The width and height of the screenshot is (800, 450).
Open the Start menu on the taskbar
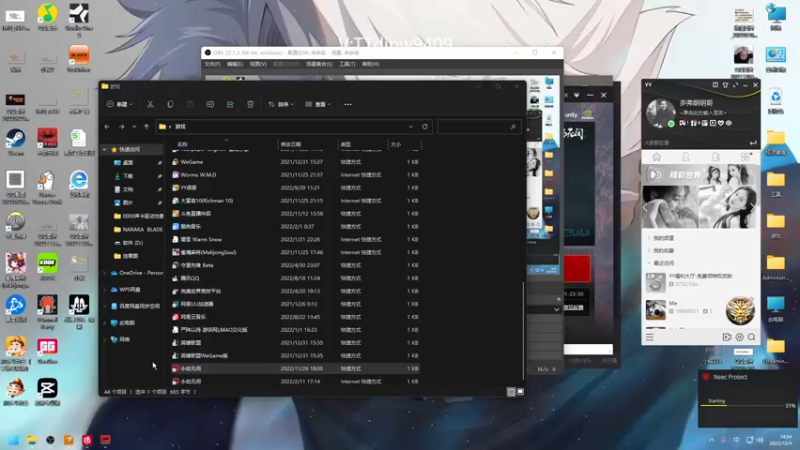tap(13, 440)
